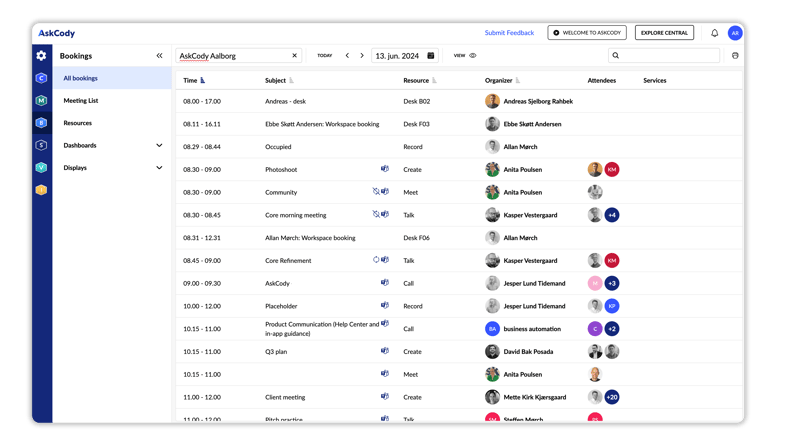Viewport: 795px width, 447px height.
Task: Clear the AskCody Aalborg location filter
Action: (x=295, y=56)
